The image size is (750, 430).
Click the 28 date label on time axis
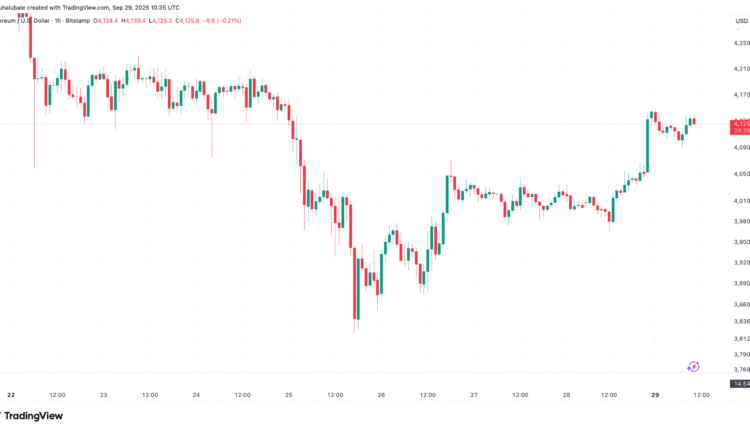(x=565, y=395)
